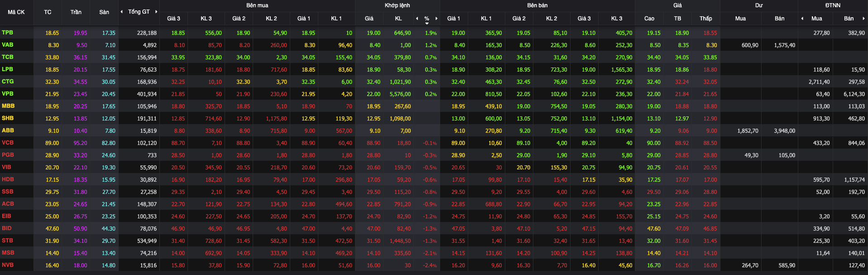Sort by the Sàn floor price header
This screenshot has width=868, height=275.
tap(104, 12)
